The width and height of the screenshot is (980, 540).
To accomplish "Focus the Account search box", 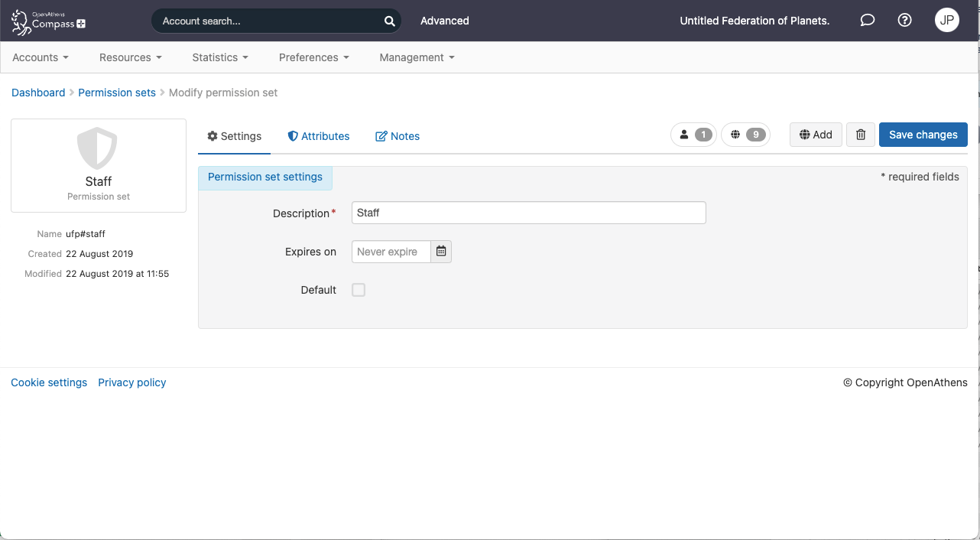I will 268,21.
